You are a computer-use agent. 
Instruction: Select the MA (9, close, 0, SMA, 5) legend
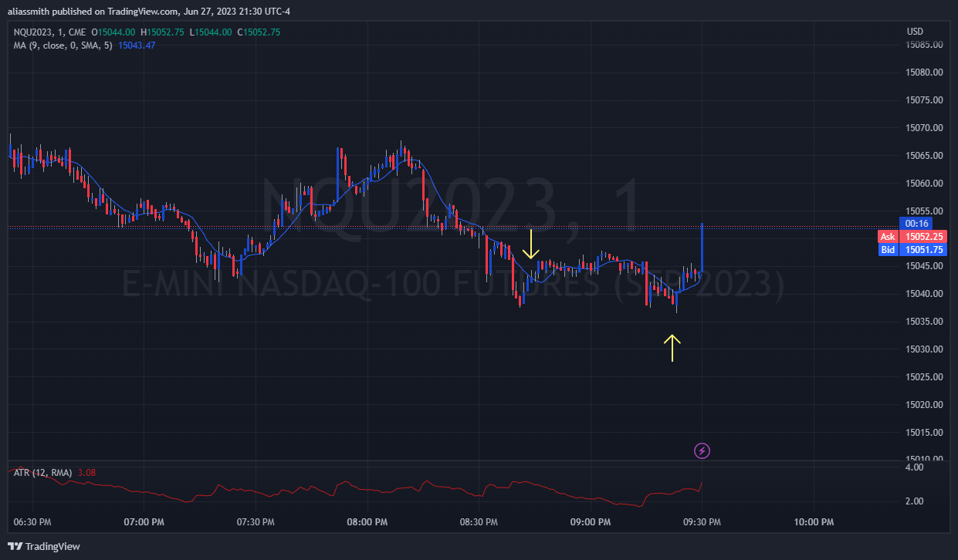click(x=63, y=46)
